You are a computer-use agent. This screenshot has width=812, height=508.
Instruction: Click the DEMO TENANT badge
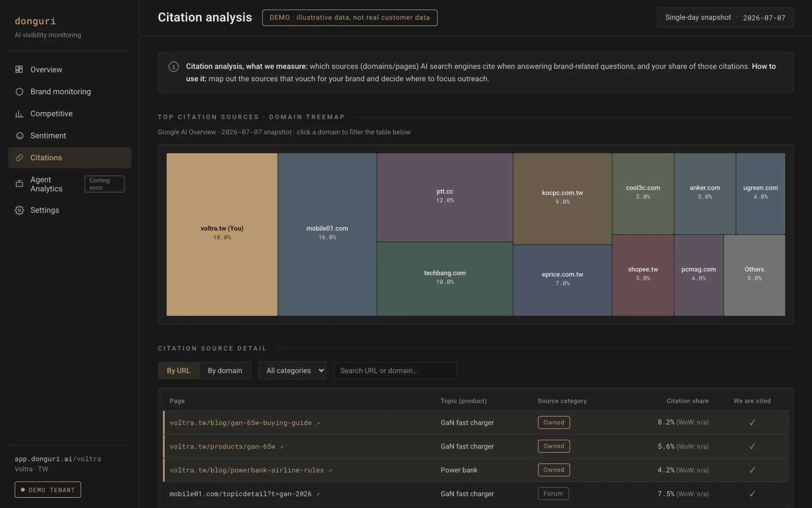pyautogui.click(x=48, y=490)
